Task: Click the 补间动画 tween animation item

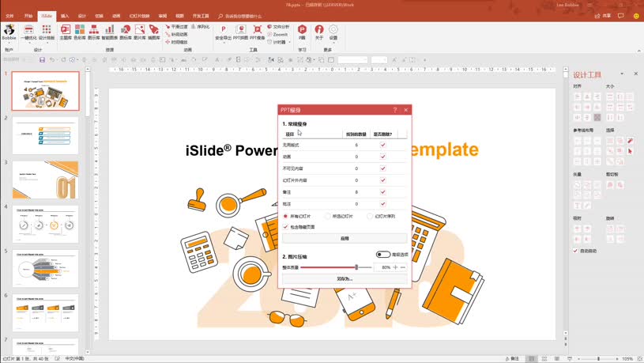Action: click(176, 35)
